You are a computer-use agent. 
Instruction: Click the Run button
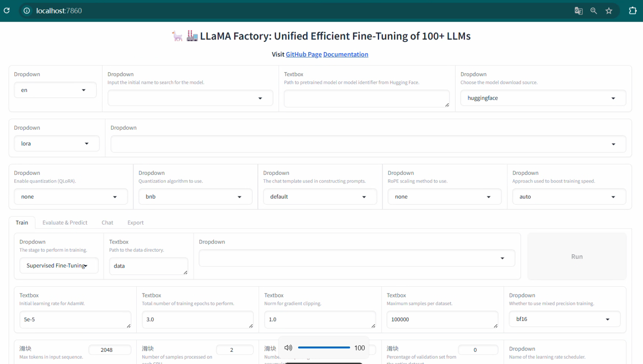pyautogui.click(x=577, y=257)
